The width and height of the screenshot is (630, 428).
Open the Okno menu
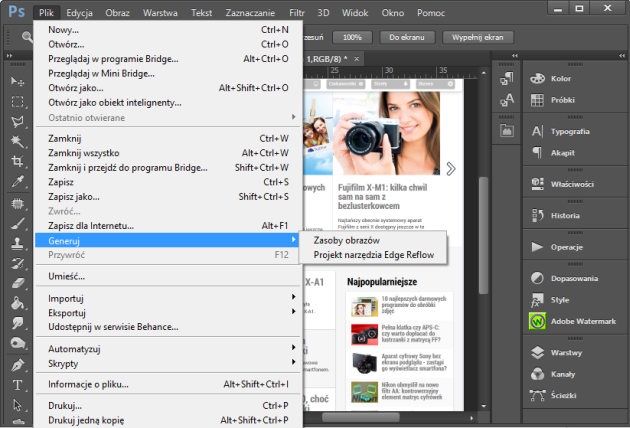point(393,13)
